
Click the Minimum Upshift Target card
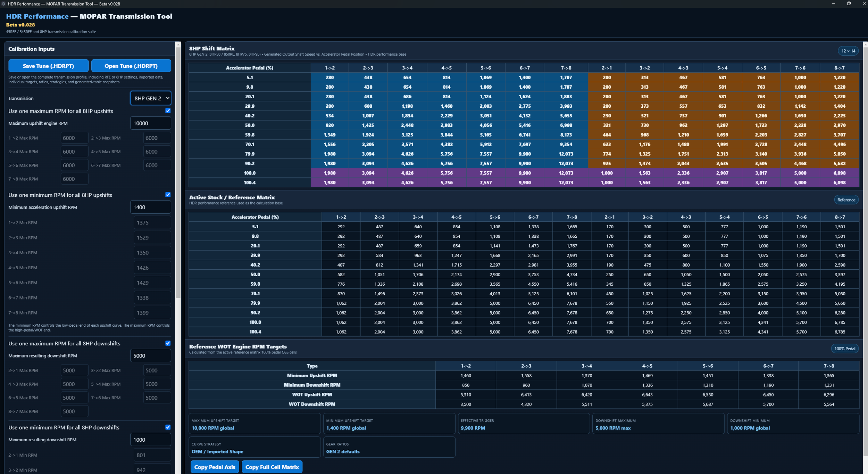click(x=389, y=424)
